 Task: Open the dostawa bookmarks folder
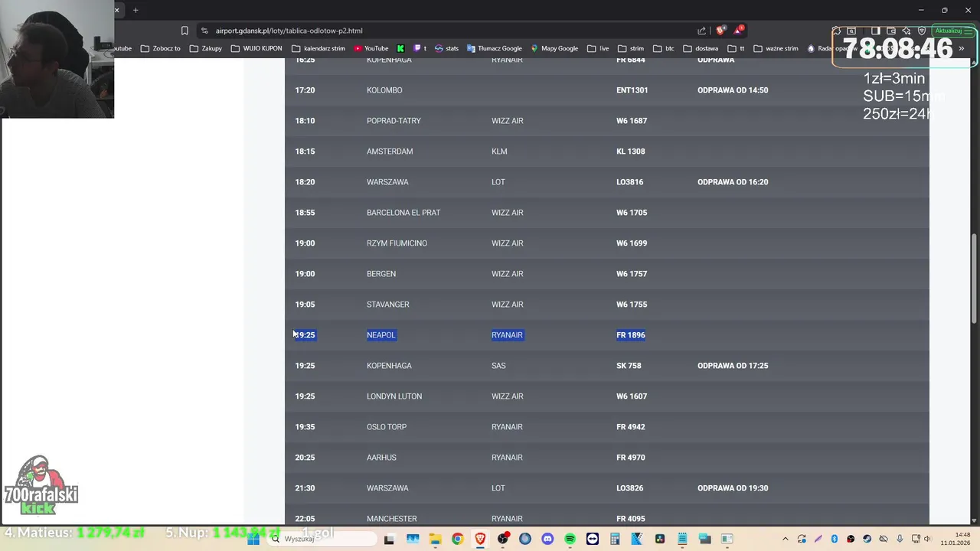(701, 48)
